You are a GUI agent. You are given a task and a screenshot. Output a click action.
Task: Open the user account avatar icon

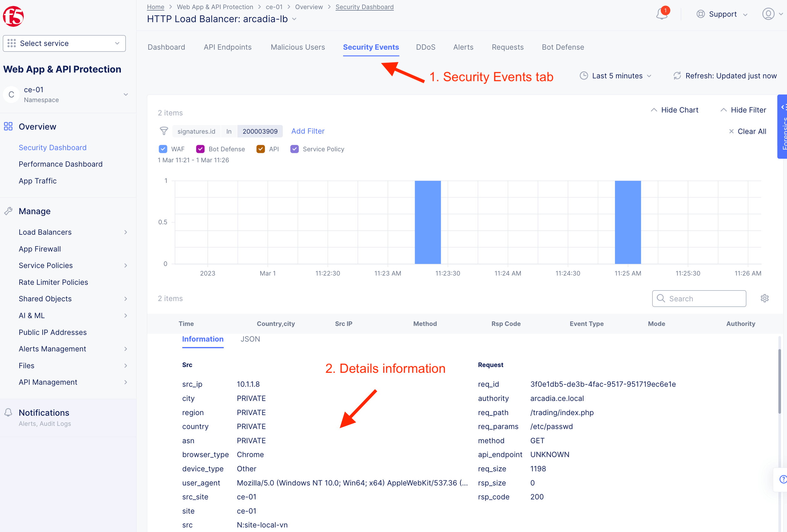point(768,14)
